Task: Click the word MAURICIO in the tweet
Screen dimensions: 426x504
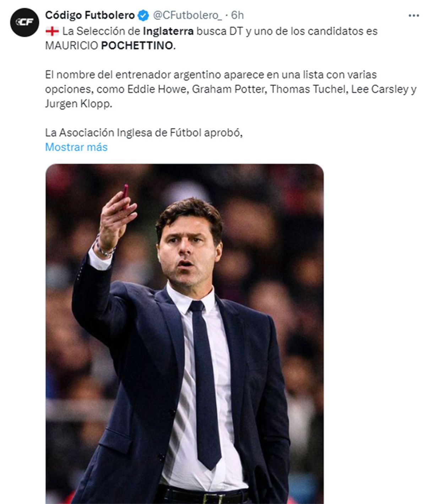Action: click(72, 46)
